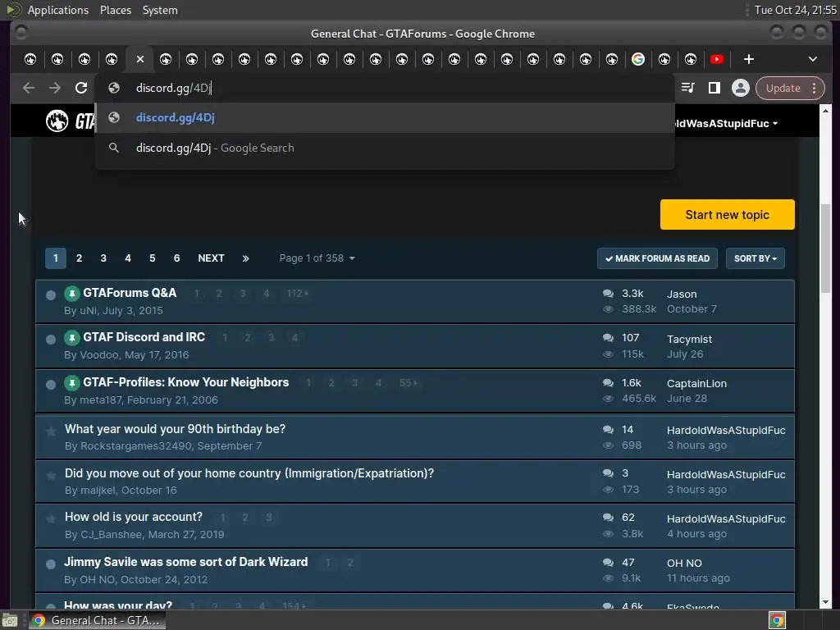Viewport: 840px width, 630px height.
Task: Jump to last page double-arrow
Action: pyautogui.click(x=245, y=258)
